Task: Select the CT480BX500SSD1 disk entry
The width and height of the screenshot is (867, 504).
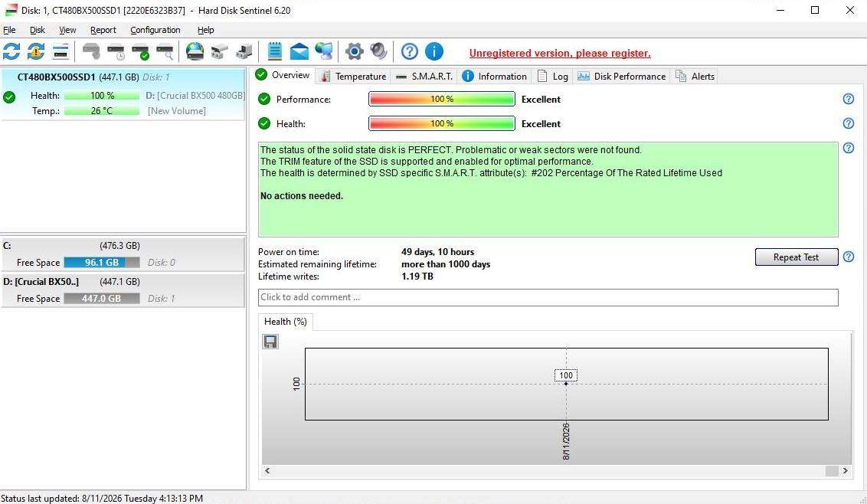Action: [x=123, y=93]
